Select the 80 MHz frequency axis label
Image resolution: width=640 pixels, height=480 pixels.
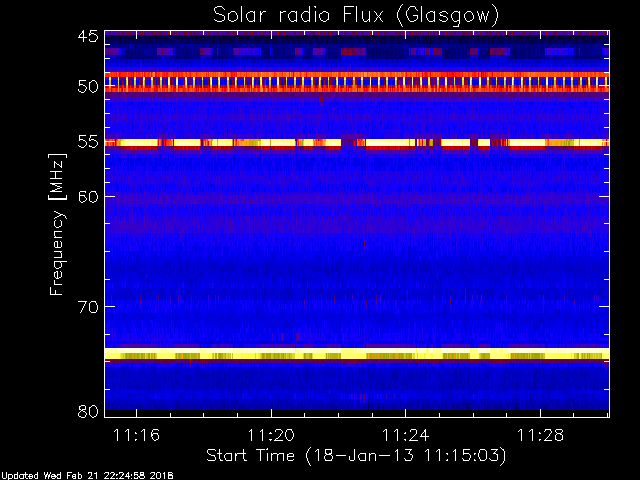point(88,411)
